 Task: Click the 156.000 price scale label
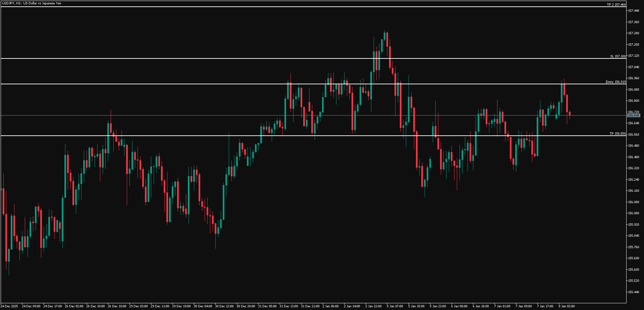click(633, 213)
